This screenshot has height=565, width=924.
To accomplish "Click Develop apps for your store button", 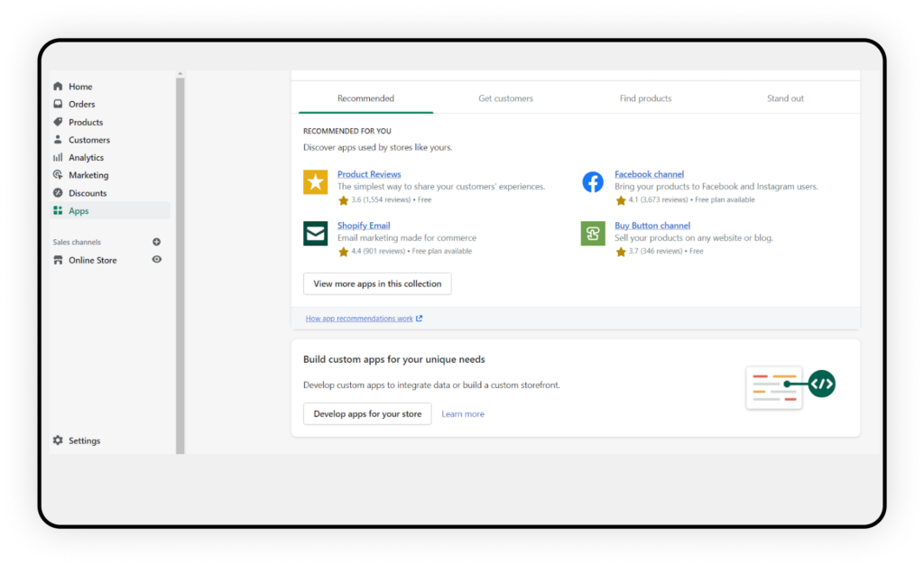I will click(367, 413).
